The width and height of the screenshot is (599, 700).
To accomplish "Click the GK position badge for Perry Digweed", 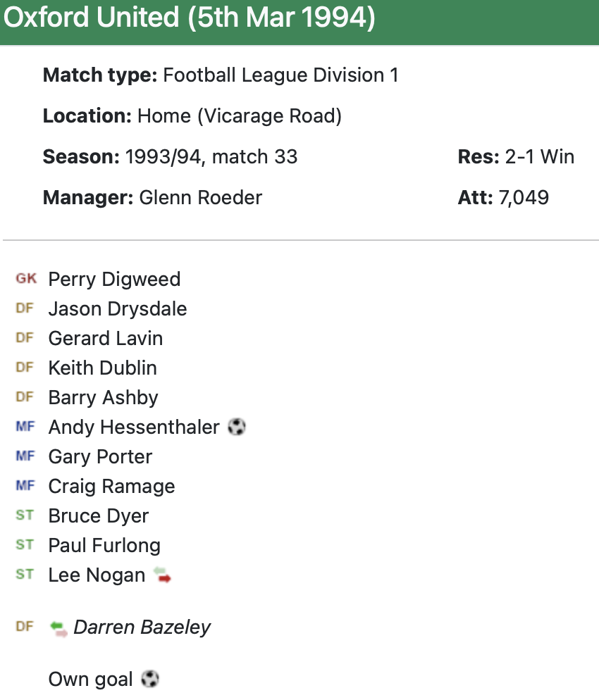I will [x=26, y=279].
